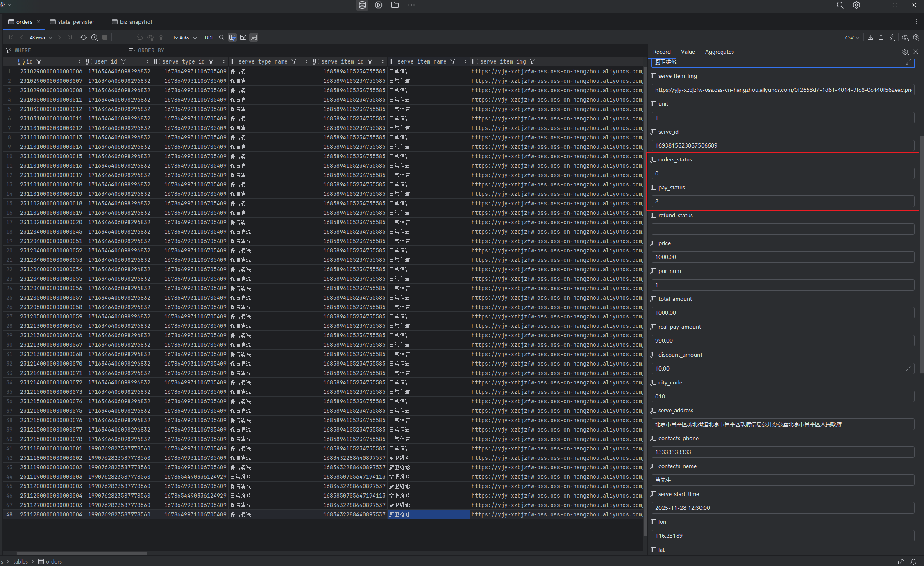Switch to the Aggregates tab
This screenshot has height=566, width=924.
[x=719, y=52]
